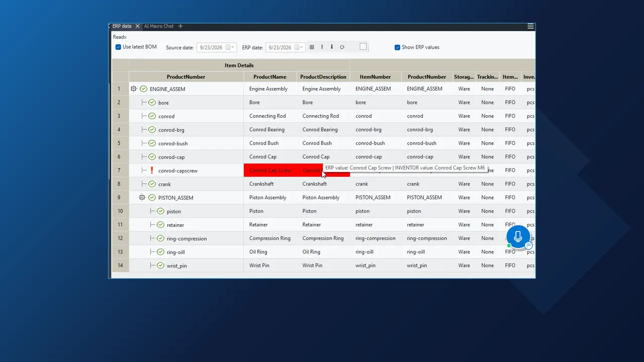Click the green check icon for conrod-brg
The image size is (644, 362).
click(152, 130)
